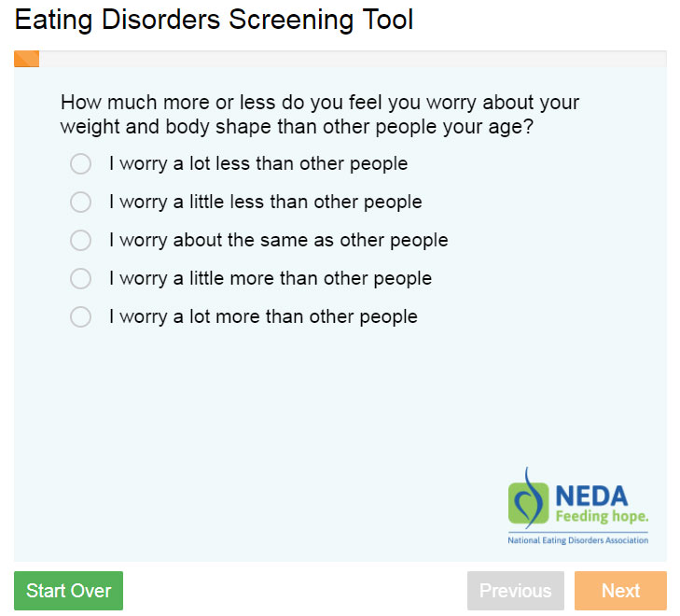Click the empty gray progress bar track
Image resolution: width=680 pixels, height=616 pixels.
click(353, 59)
